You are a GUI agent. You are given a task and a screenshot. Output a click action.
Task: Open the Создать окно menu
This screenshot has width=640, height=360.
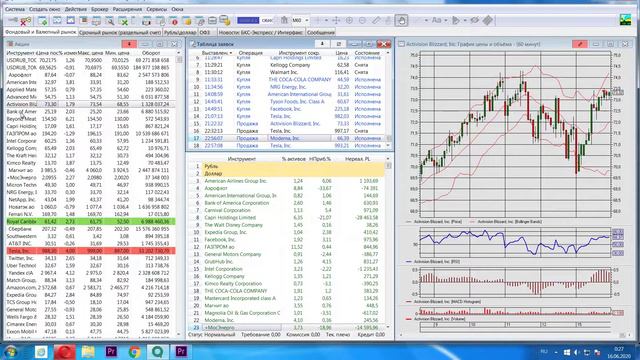(x=45, y=9)
